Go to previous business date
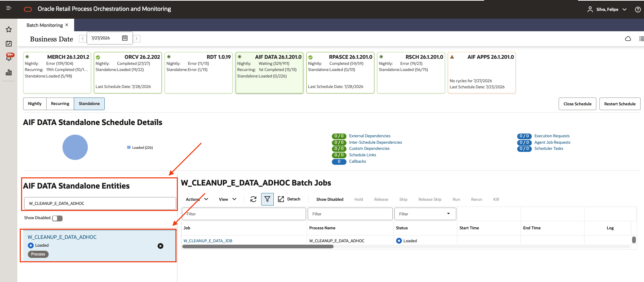The width and height of the screenshot is (644, 282). 83,38
